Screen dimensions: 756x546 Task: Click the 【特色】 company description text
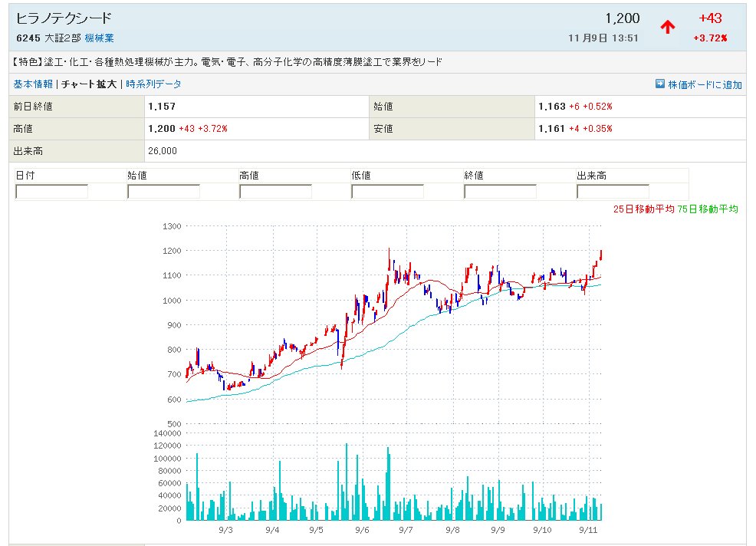[x=227, y=62]
